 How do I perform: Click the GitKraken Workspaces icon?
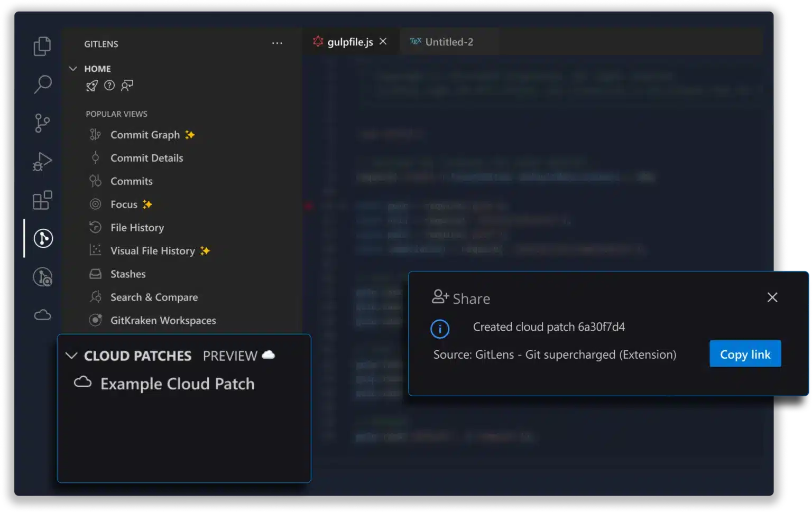95,320
